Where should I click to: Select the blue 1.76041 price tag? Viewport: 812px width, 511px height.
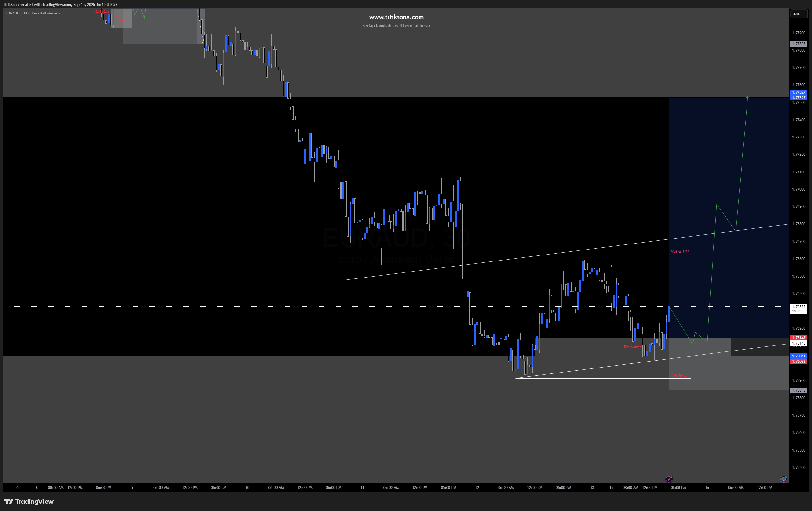click(798, 356)
